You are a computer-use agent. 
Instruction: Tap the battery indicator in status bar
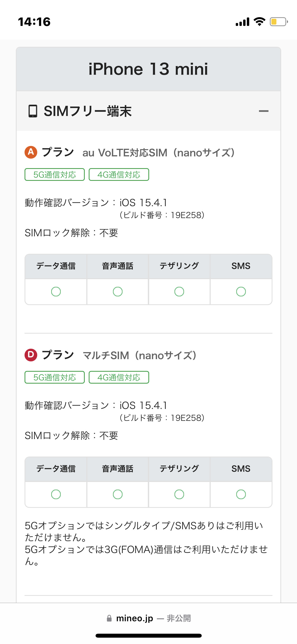(278, 22)
